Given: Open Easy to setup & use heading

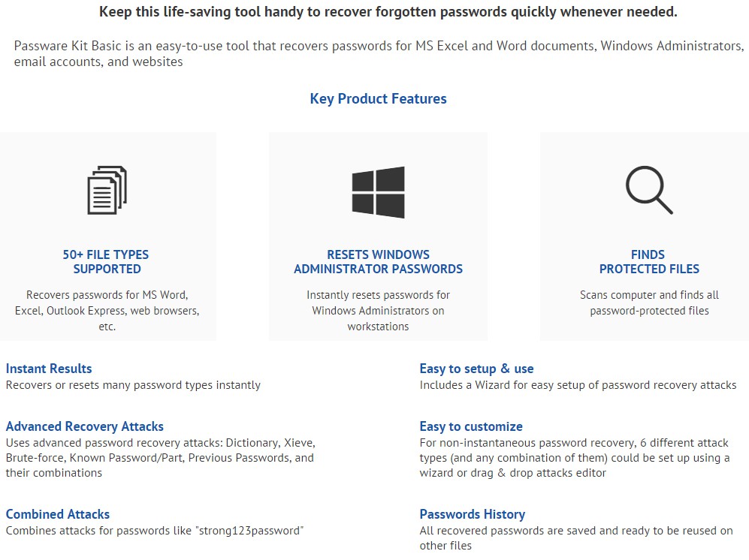Looking at the screenshot, I should click(x=477, y=369).
